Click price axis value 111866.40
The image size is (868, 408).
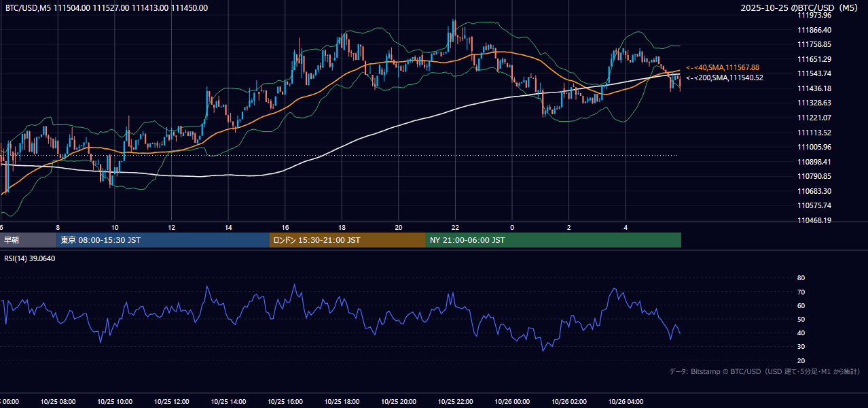coord(814,30)
